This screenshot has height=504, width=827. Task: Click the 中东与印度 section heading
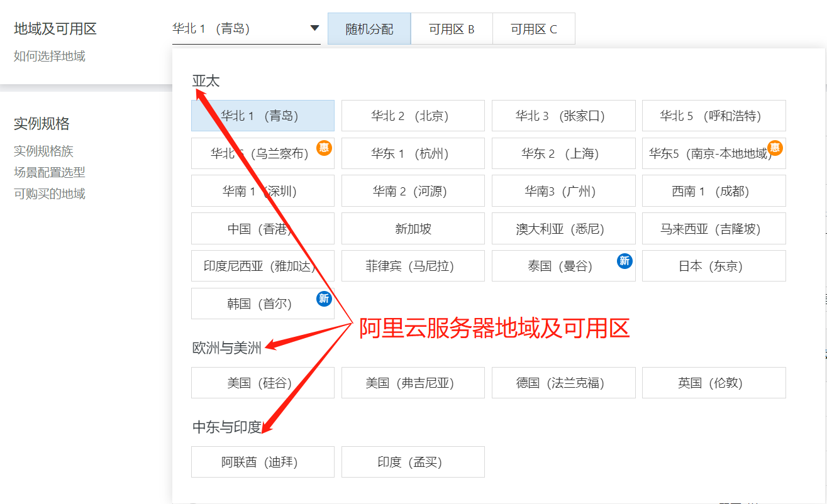226,427
